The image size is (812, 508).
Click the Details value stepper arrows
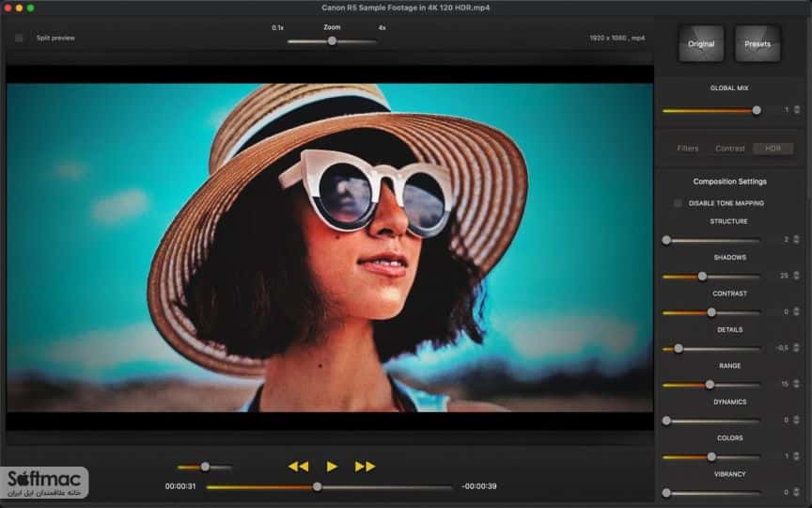(796, 348)
